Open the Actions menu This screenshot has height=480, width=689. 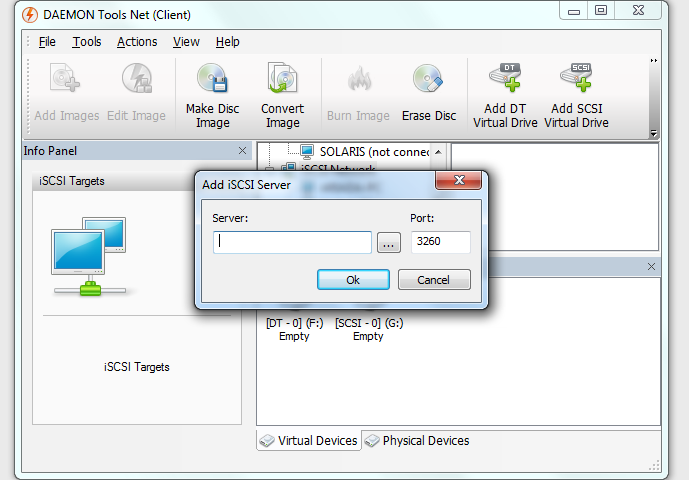137,42
